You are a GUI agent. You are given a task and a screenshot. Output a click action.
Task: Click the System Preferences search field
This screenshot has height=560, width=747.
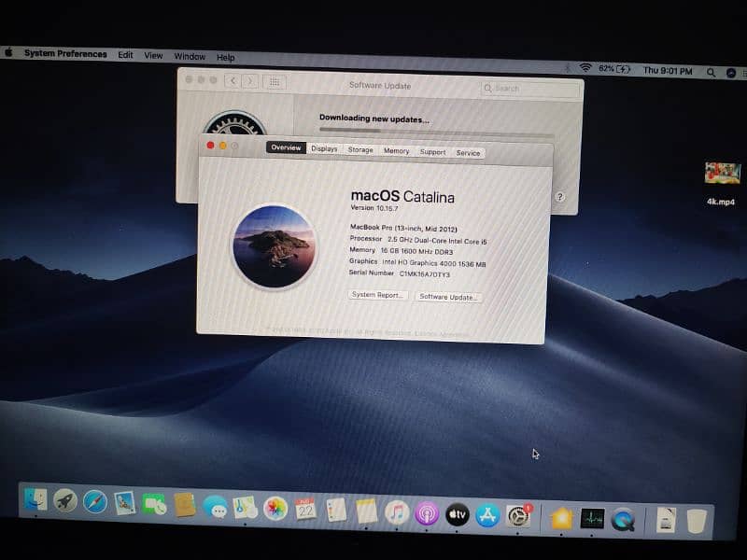pos(529,89)
